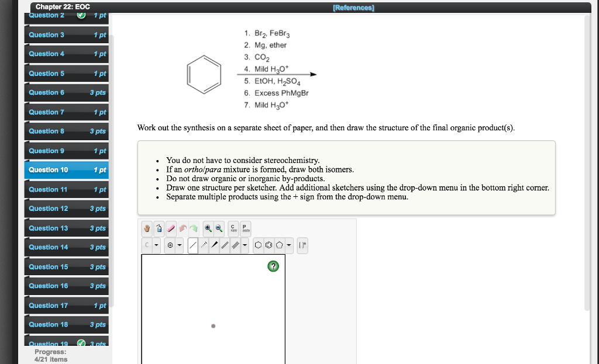The width and height of the screenshot is (599, 364).
Task: Open the charge tool dropdown menu
Action: (179, 244)
